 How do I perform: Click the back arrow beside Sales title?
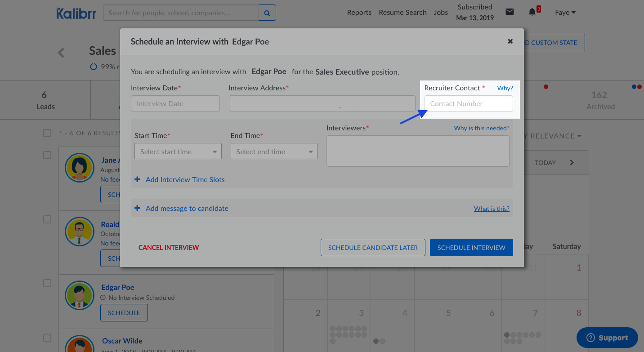tap(61, 53)
